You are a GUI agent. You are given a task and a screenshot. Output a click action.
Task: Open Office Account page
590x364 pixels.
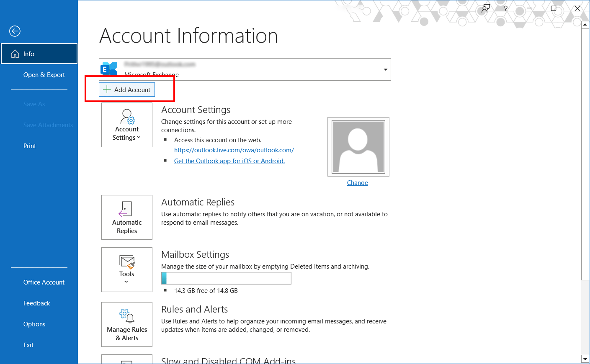point(44,282)
